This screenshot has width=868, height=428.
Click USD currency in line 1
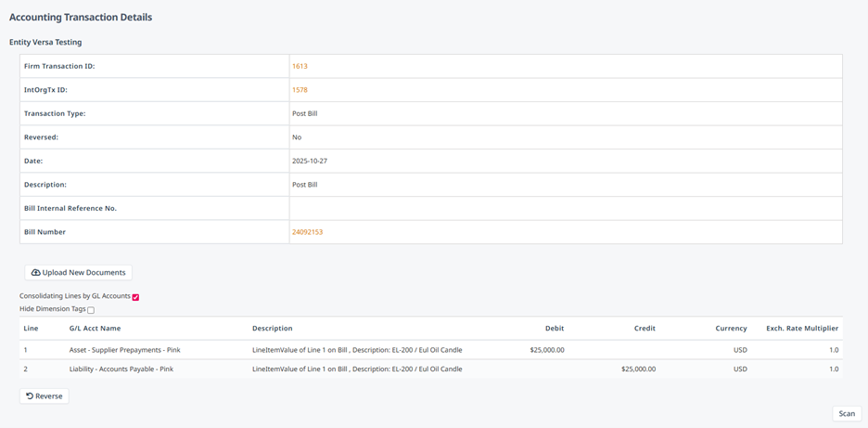pyautogui.click(x=740, y=350)
